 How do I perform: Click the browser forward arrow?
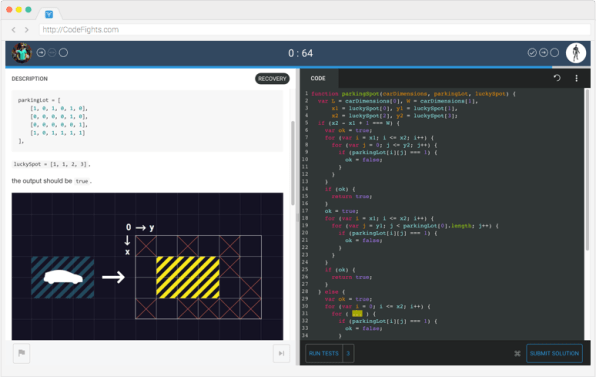point(26,30)
